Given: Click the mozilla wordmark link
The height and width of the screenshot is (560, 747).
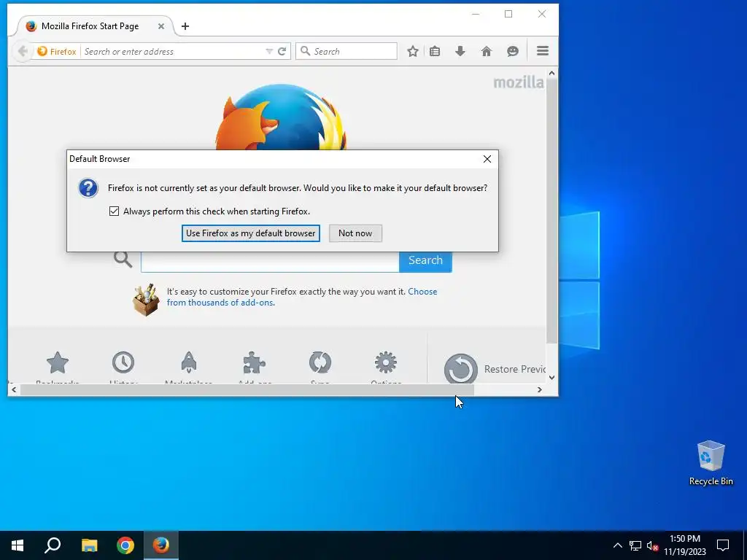Looking at the screenshot, I should click(x=519, y=83).
